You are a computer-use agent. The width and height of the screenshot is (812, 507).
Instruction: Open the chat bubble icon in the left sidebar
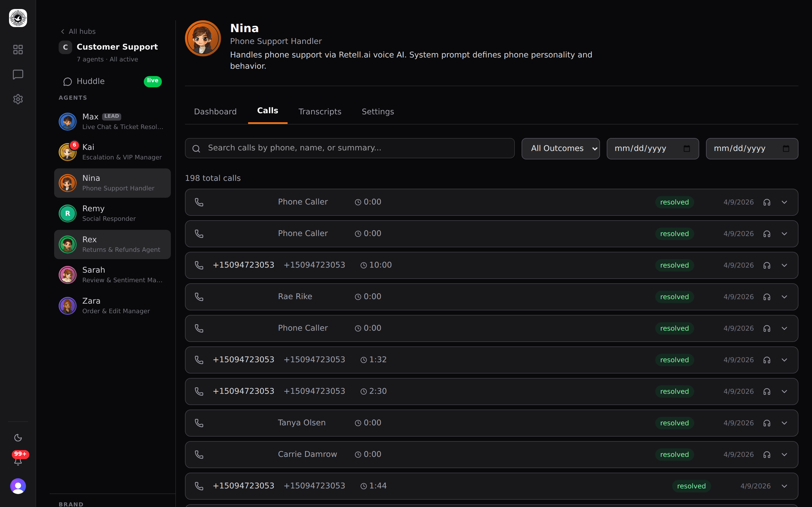tap(18, 74)
